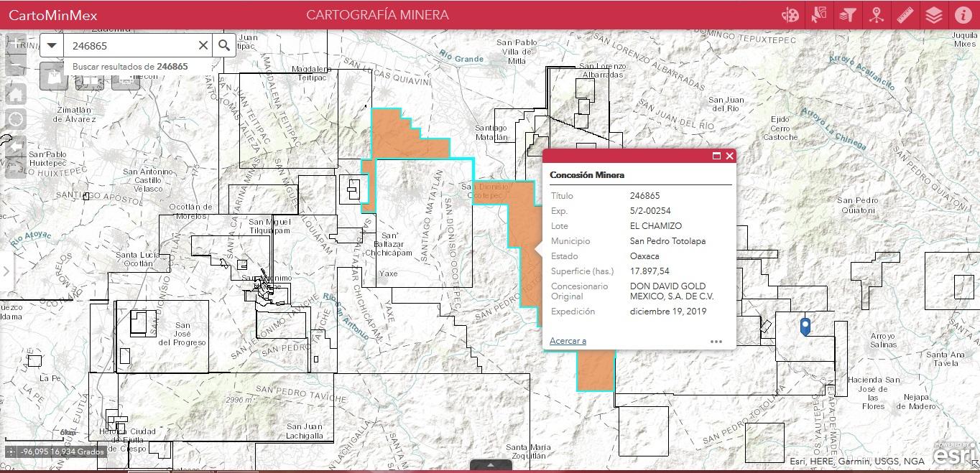Clear the search text 246865
980x473 pixels.
tap(203, 45)
